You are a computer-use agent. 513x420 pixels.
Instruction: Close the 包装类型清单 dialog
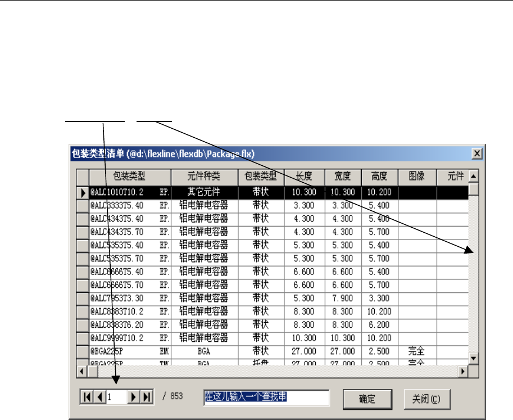(476, 153)
